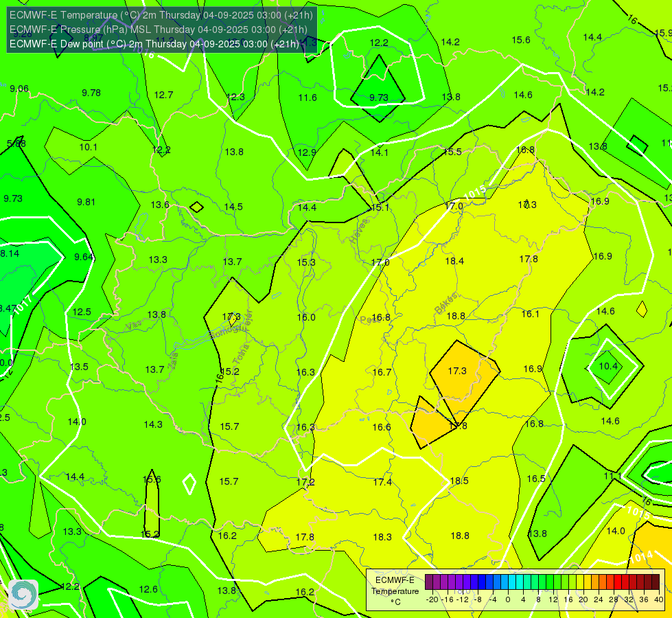
Task: Click the 16.7 temperature value
Action: tap(382, 372)
